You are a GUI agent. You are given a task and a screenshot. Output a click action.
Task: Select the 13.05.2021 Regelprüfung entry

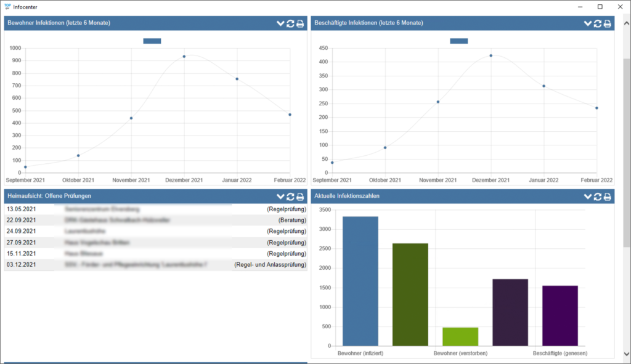tap(155, 209)
